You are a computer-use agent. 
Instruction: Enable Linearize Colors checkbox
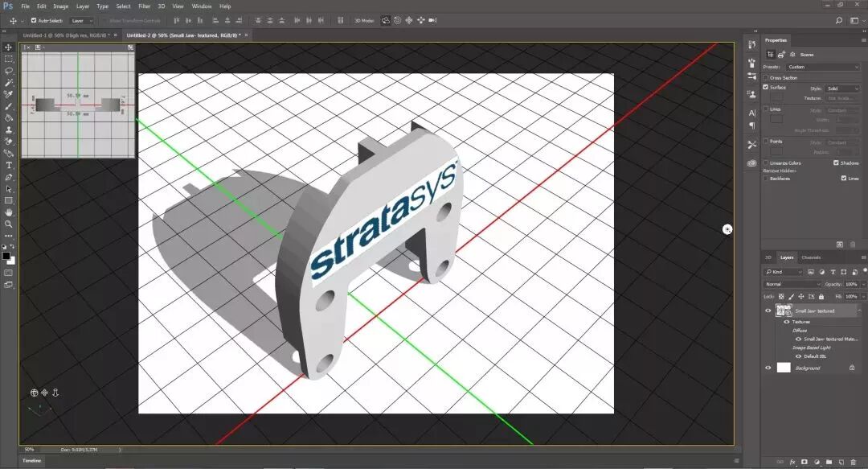(766, 163)
